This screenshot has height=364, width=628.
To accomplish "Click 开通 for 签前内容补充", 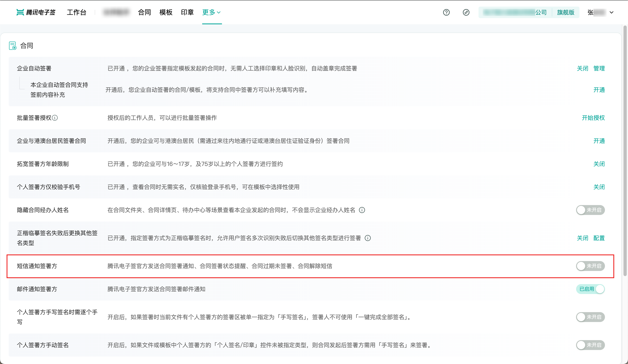I will [599, 90].
